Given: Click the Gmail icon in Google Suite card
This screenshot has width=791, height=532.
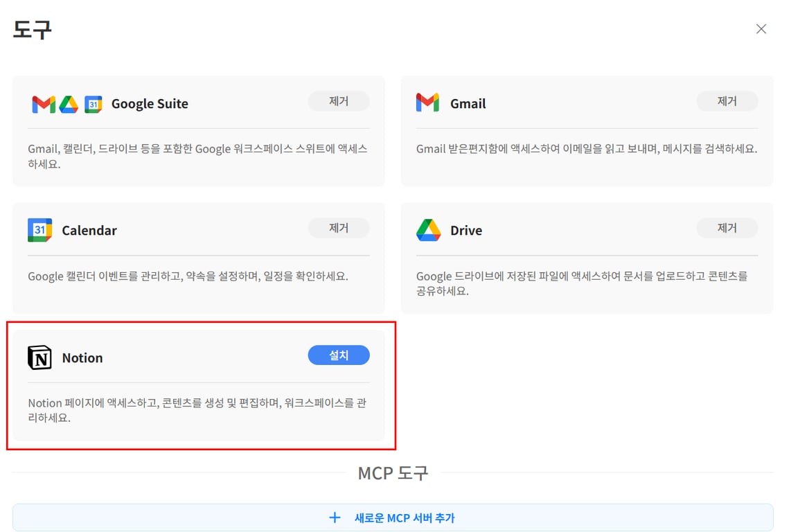Looking at the screenshot, I should [44, 104].
